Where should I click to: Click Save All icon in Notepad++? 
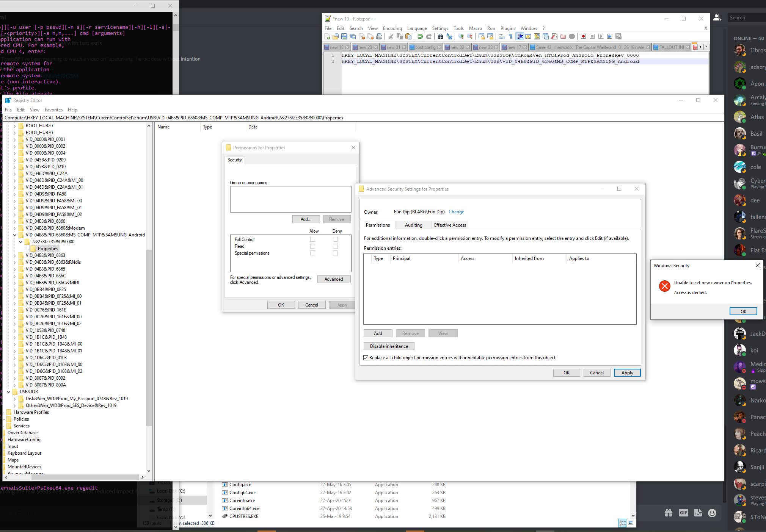[x=353, y=36]
